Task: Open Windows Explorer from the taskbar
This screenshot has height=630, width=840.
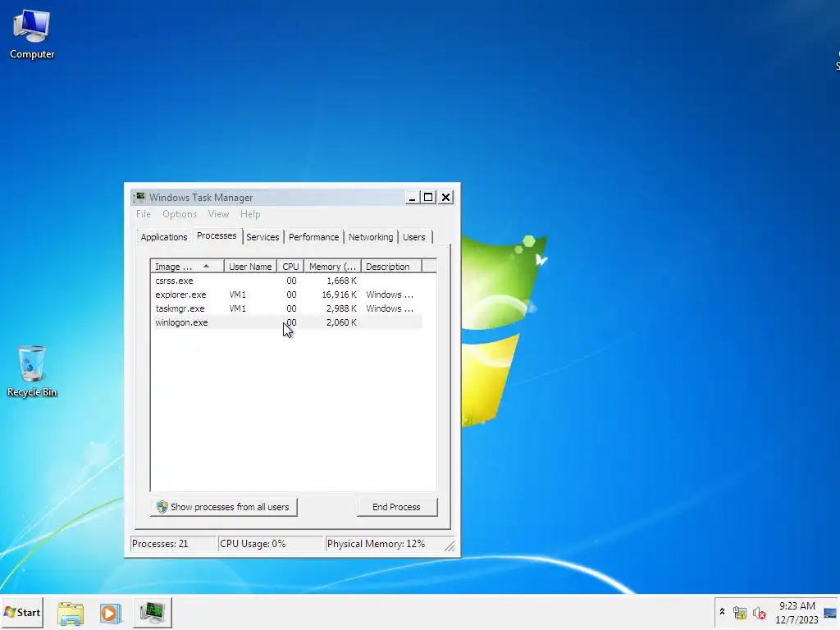Action: (71, 613)
